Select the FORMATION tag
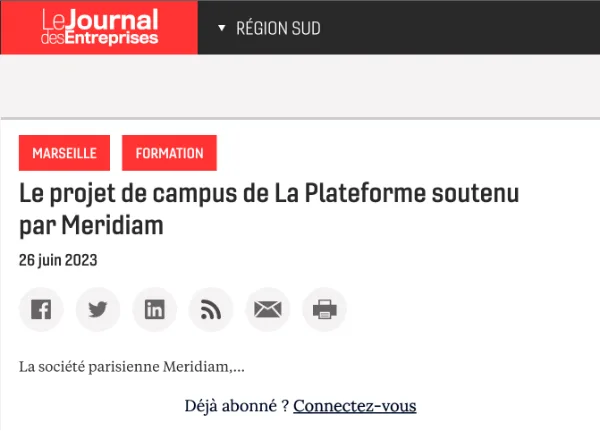The height and width of the screenshot is (431, 600). (x=169, y=153)
